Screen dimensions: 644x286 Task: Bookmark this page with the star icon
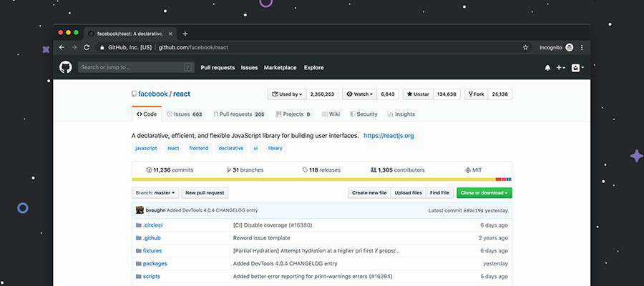(525, 47)
